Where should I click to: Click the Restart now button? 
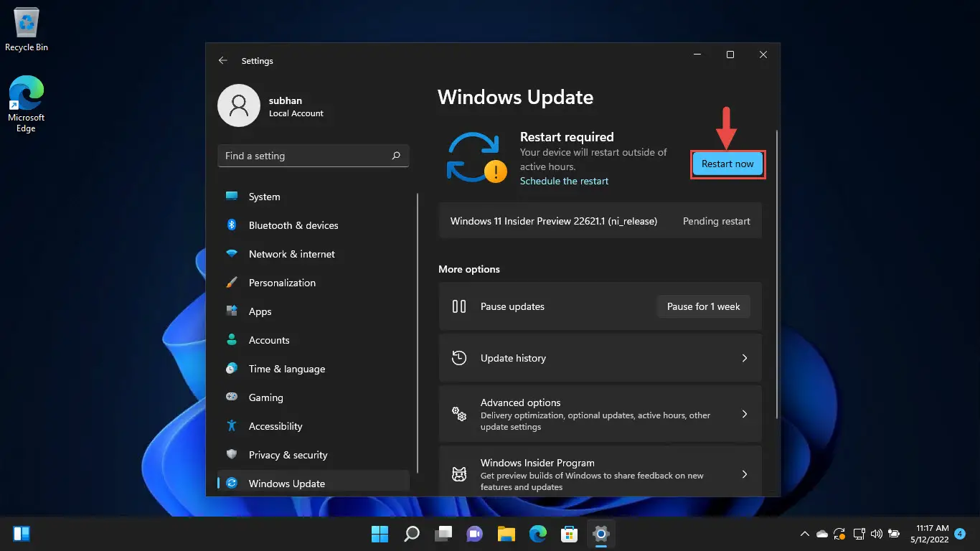727,164
